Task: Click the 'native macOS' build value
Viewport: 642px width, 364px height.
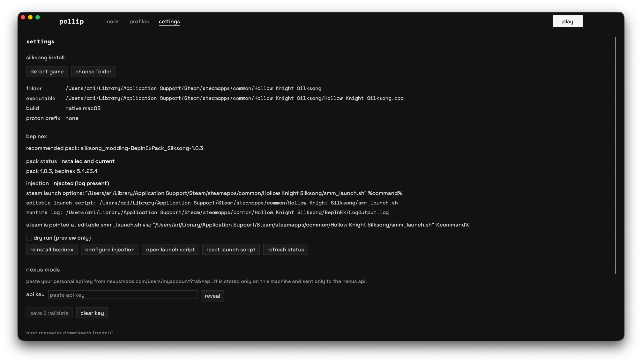Action: [x=83, y=108]
